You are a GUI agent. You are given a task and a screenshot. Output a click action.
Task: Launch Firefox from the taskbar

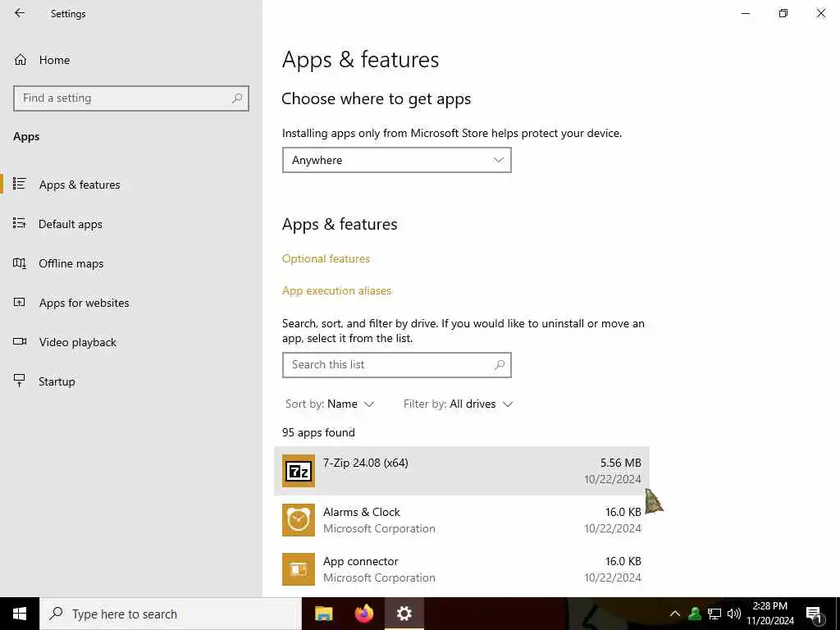tap(364, 614)
